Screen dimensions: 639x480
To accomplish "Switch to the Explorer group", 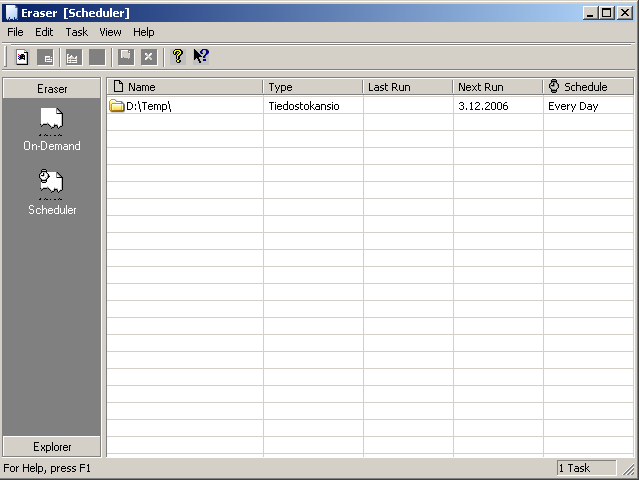I will [x=52, y=447].
